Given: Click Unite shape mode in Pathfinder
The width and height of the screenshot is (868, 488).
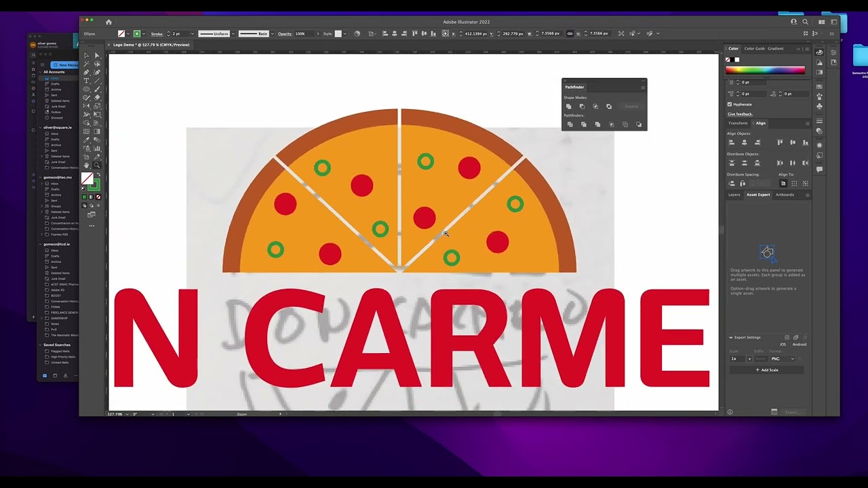Looking at the screenshot, I should click(x=569, y=106).
